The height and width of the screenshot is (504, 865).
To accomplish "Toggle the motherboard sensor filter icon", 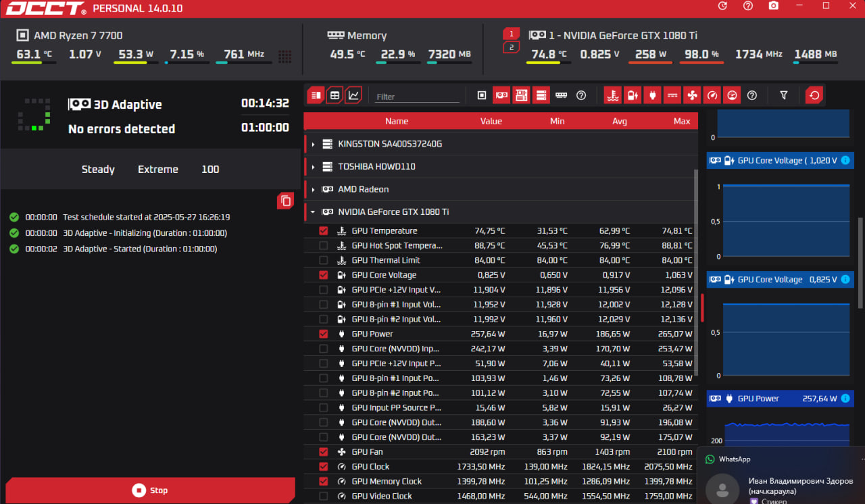I will coord(521,95).
